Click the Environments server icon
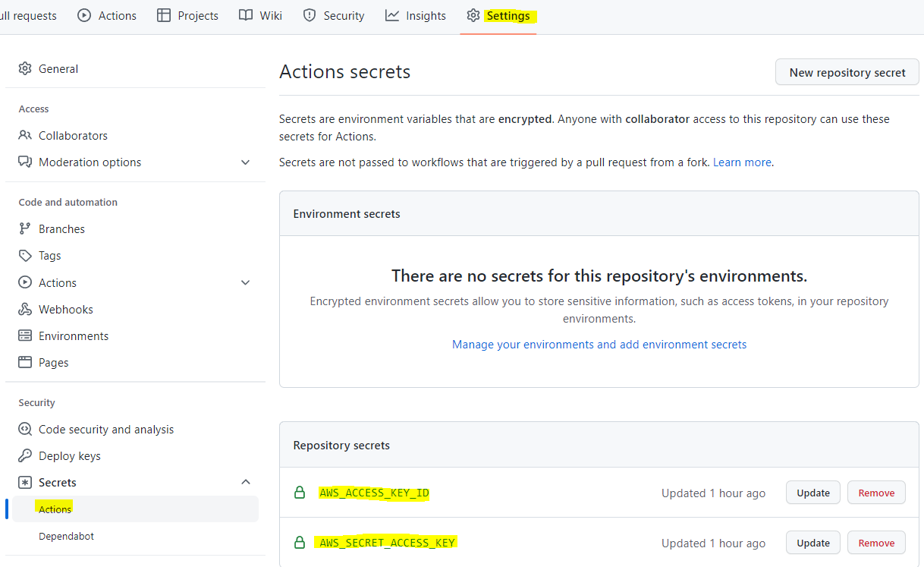Viewport: 924px width, 567px height. coord(25,335)
